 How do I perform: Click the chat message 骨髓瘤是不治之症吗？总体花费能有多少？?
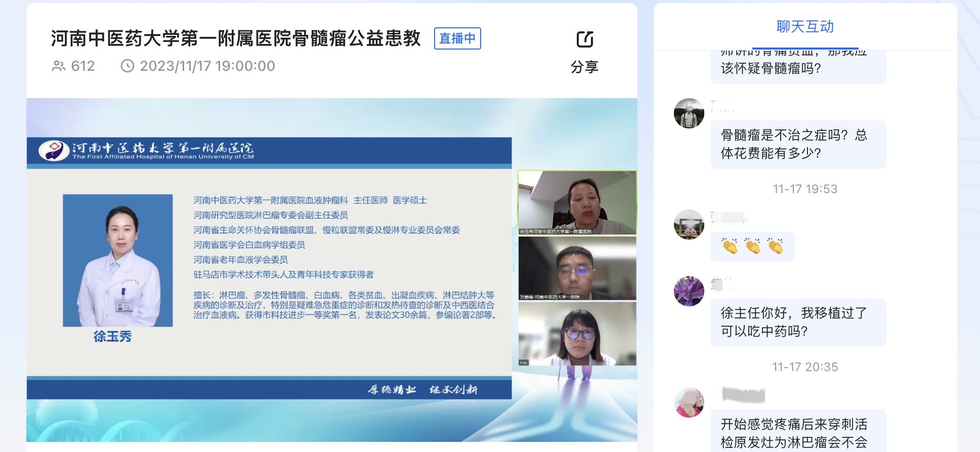click(798, 145)
